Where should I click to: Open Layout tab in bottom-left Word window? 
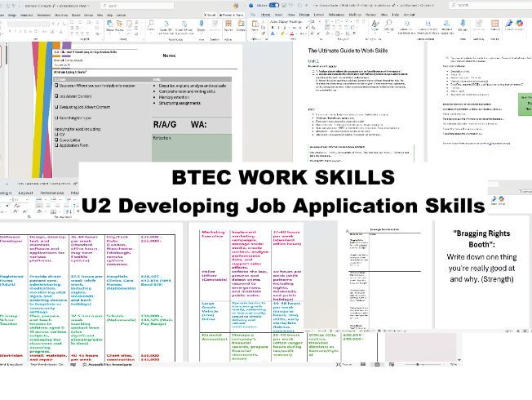click(x=25, y=193)
